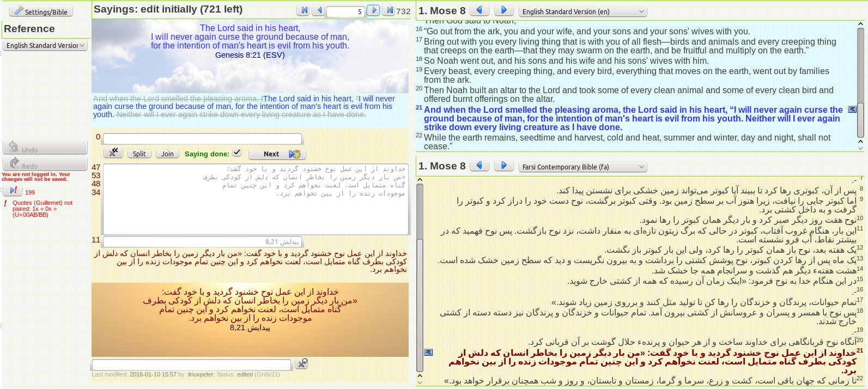Go to the previous saying
The image size is (868, 389).
point(318,11)
